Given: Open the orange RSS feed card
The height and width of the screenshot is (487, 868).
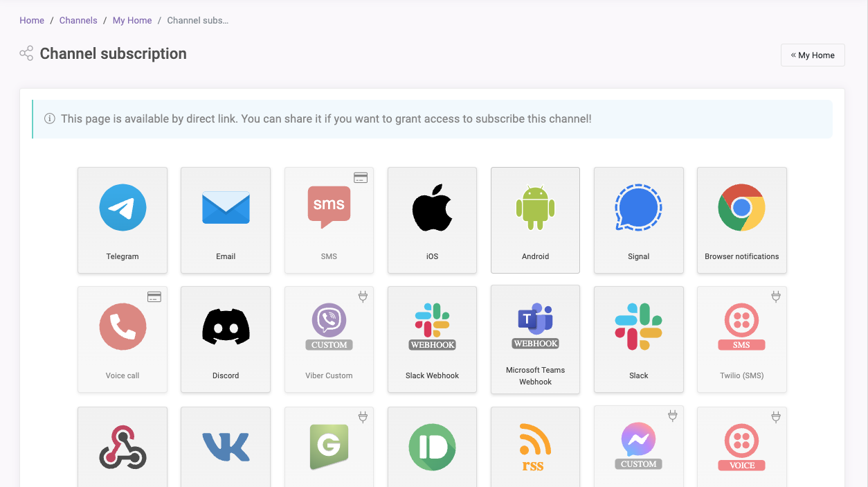Looking at the screenshot, I should pos(535,447).
